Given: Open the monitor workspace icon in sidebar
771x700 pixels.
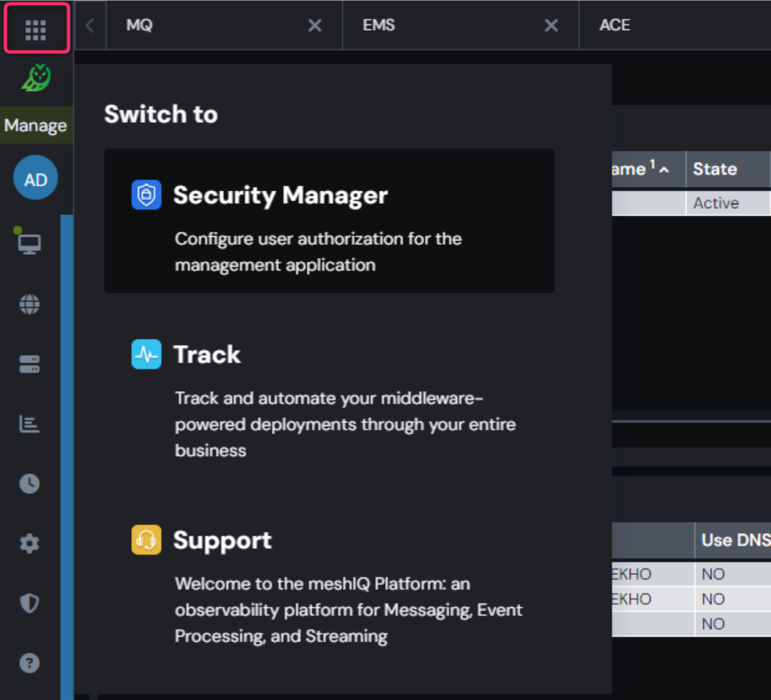Looking at the screenshot, I should (29, 243).
